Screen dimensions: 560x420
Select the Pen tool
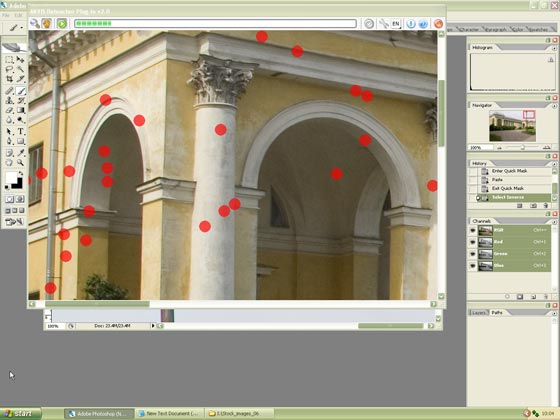tap(9, 141)
